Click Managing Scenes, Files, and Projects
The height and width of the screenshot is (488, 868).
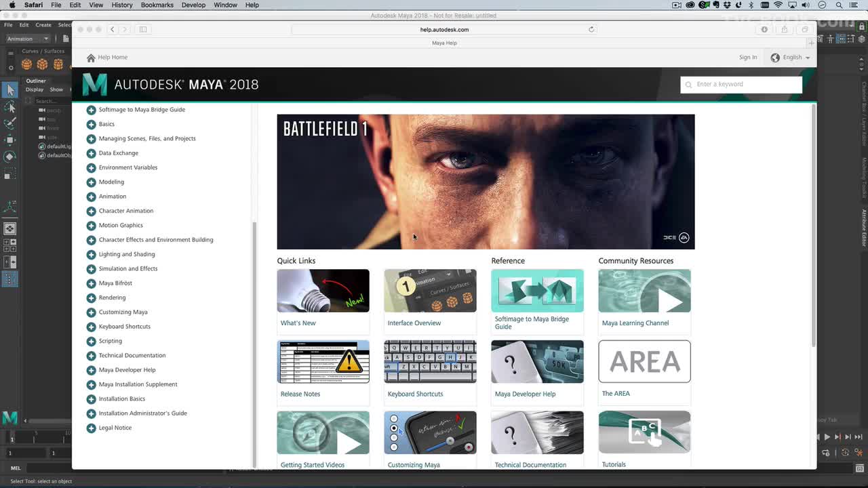pos(147,139)
